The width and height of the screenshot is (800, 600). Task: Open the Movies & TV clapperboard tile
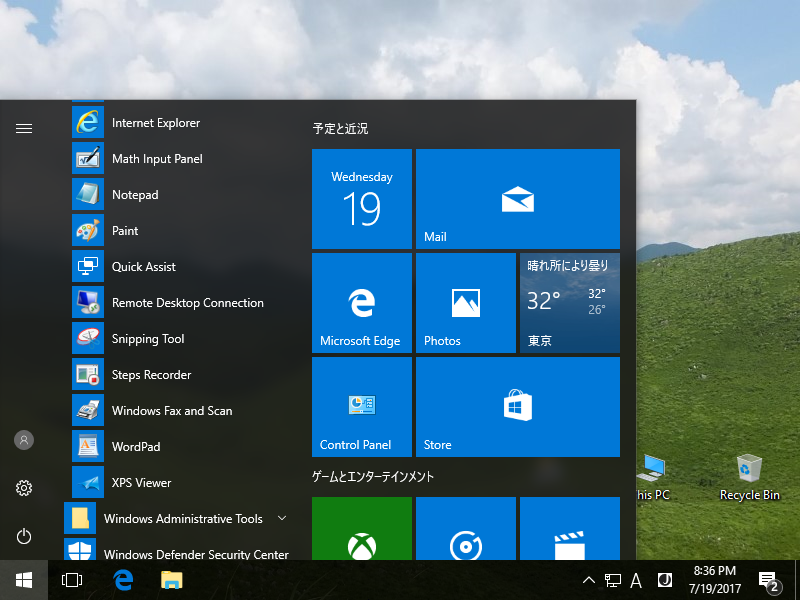click(570, 529)
